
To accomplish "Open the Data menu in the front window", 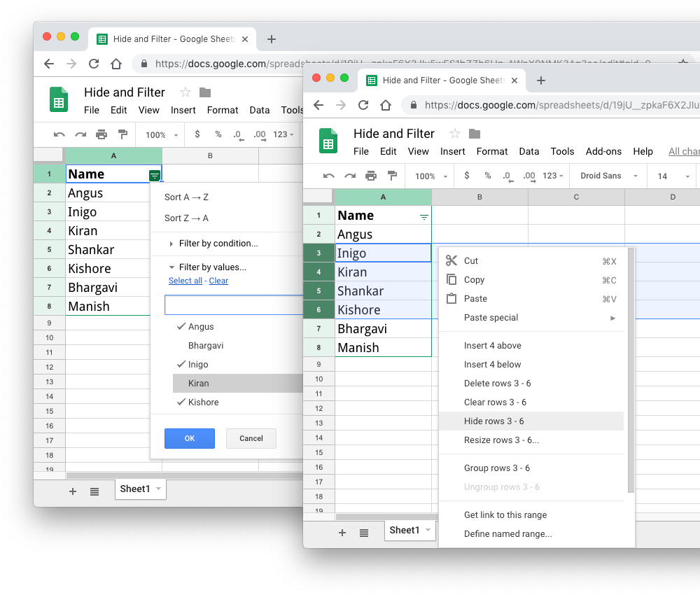I will click(529, 152).
